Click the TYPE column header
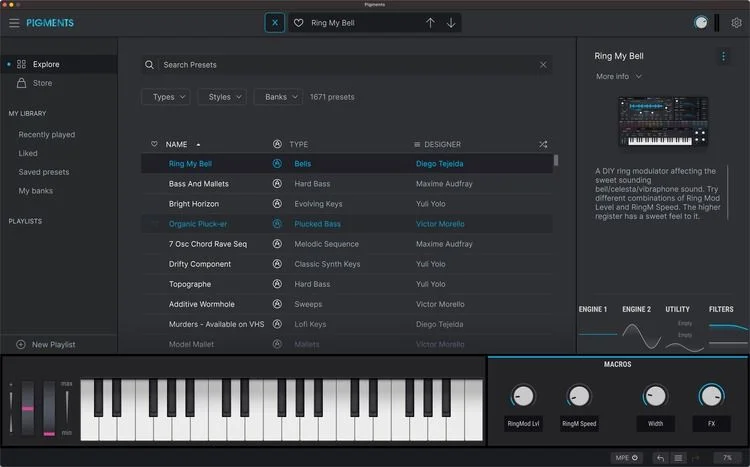 tap(298, 144)
